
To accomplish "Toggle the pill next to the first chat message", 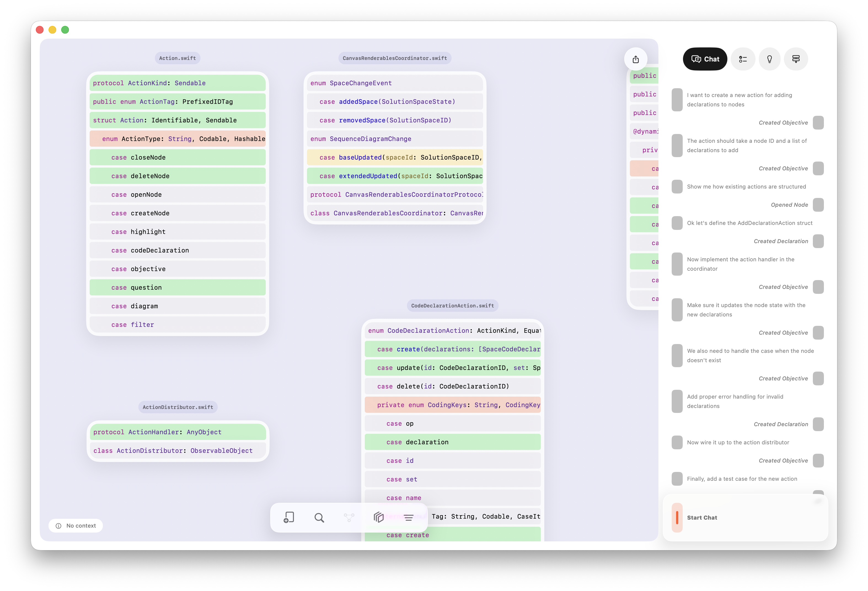I will click(677, 100).
